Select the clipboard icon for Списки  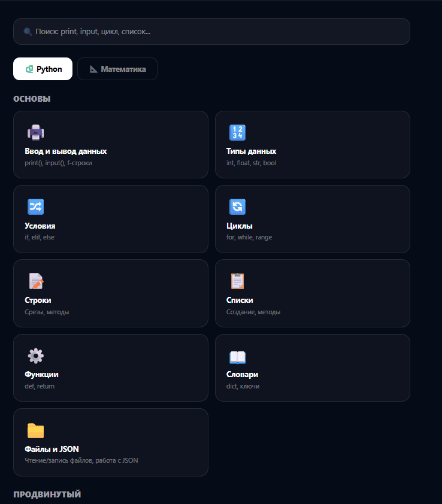(x=237, y=281)
